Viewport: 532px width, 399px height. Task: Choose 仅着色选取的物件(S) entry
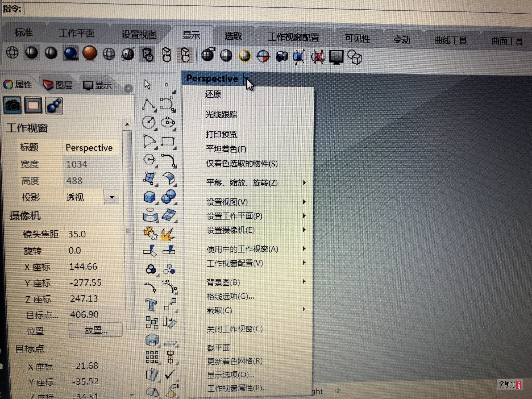tap(242, 163)
